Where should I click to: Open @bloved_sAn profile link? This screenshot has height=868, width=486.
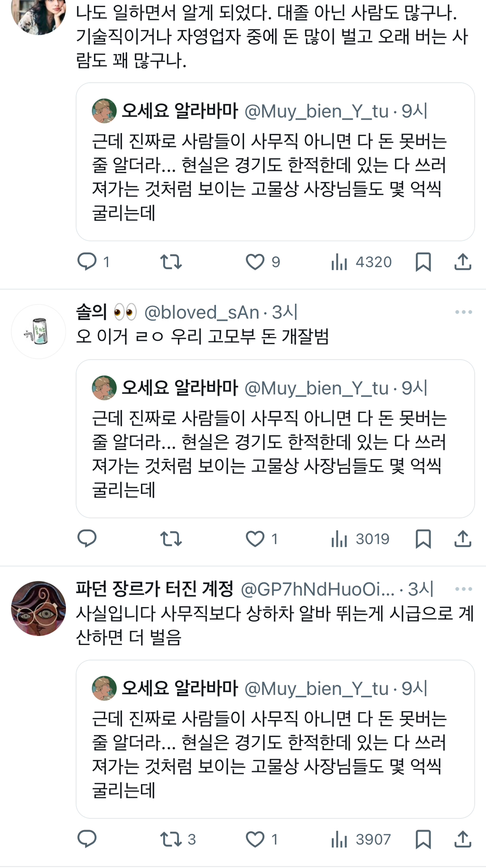tap(202, 312)
